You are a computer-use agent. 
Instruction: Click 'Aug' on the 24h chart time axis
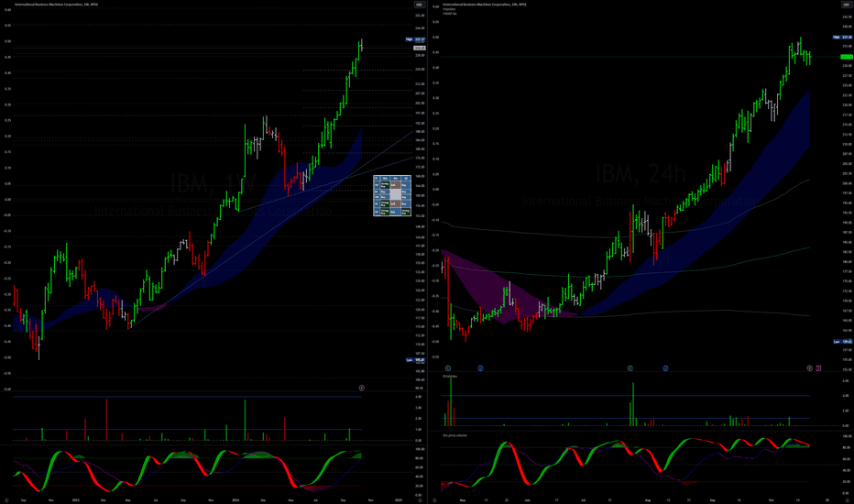point(648,499)
